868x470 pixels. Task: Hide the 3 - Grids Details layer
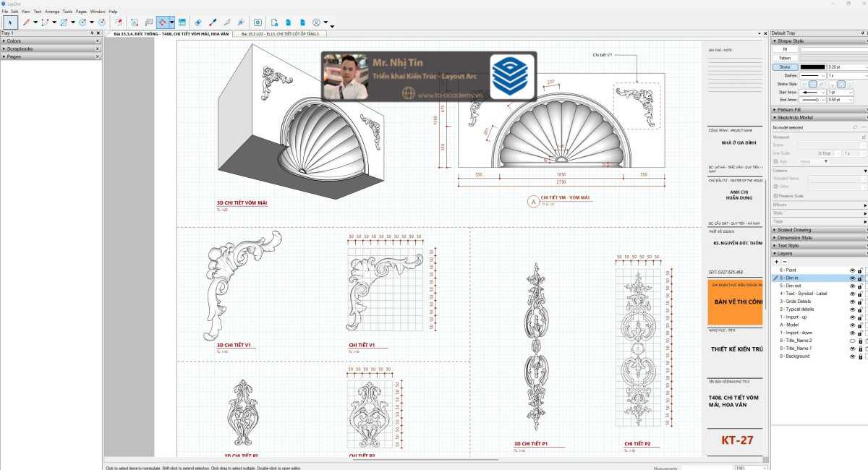852,302
